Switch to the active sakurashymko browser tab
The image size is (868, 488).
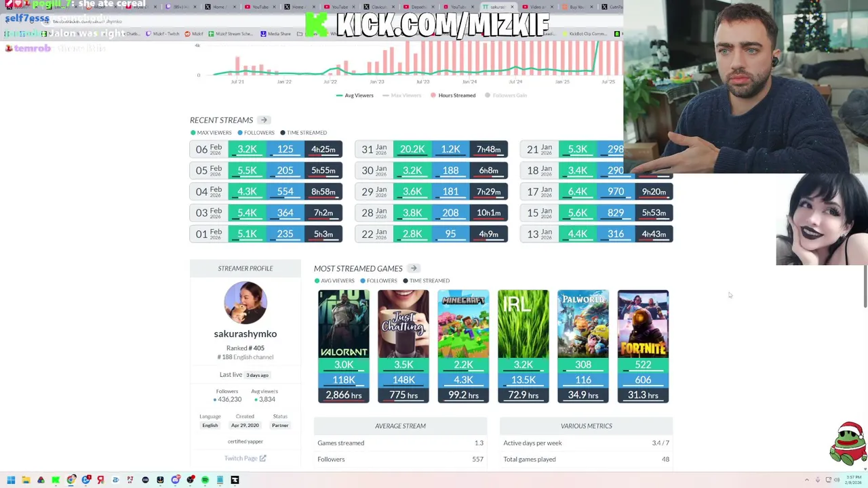499,7
